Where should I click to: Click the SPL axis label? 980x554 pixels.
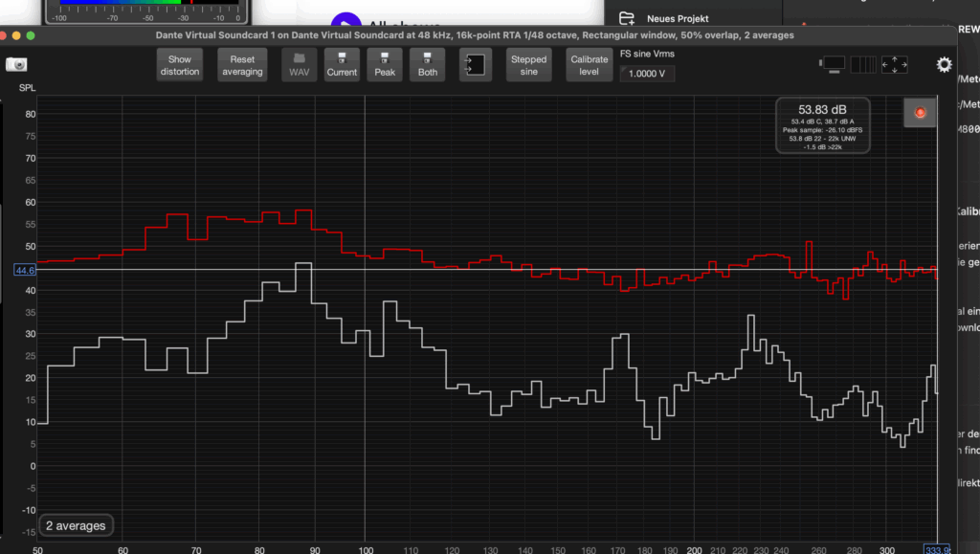tap(27, 88)
